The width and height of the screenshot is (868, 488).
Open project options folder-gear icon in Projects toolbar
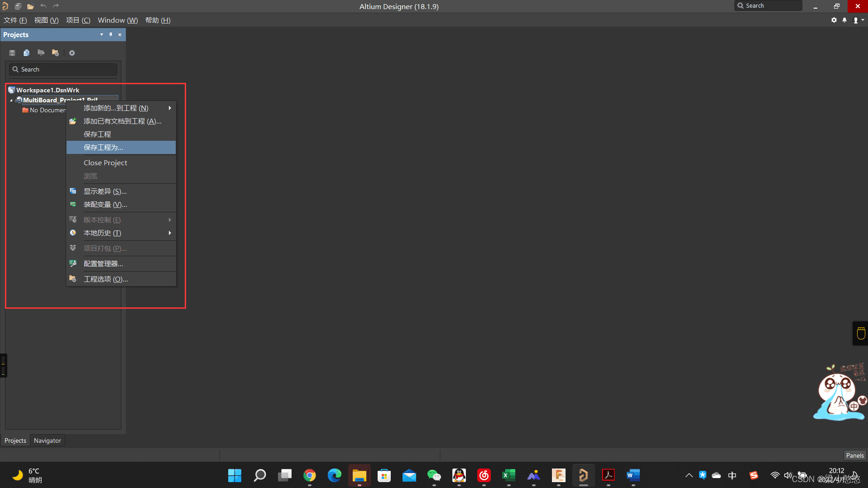click(55, 53)
